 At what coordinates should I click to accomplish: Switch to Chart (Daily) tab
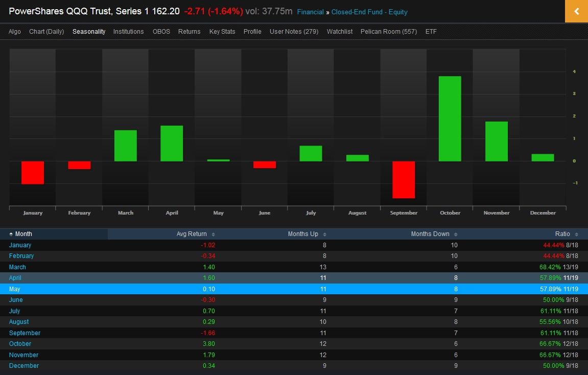46,32
